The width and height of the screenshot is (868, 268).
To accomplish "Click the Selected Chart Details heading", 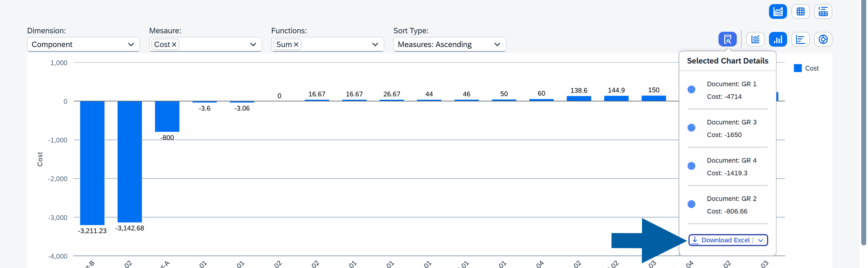I will pos(728,61).
